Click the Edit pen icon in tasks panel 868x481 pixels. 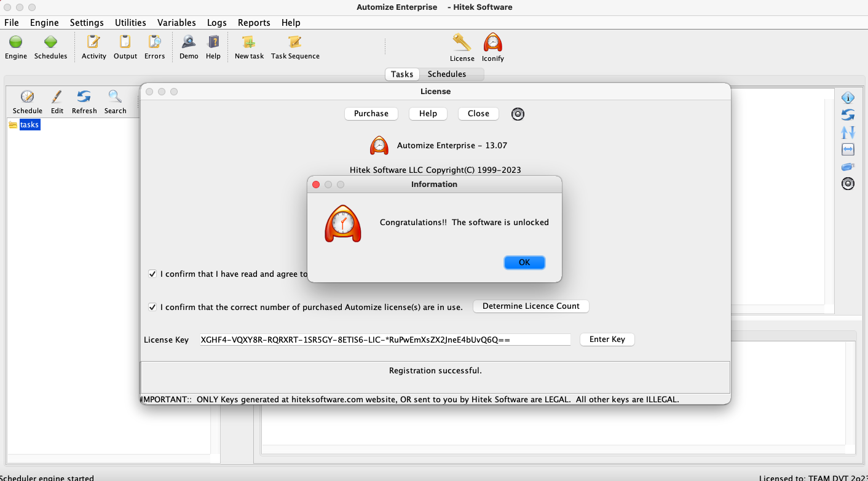[57, 97]
